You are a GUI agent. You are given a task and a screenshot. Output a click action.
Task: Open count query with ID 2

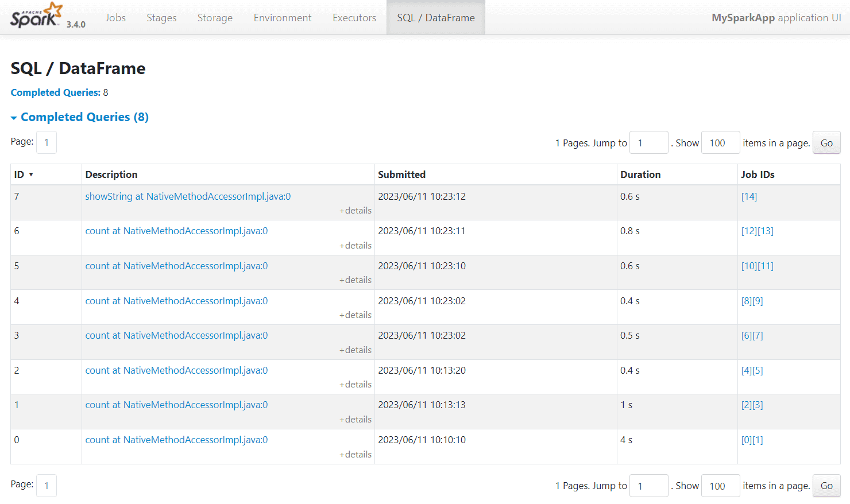coord(176,370)
